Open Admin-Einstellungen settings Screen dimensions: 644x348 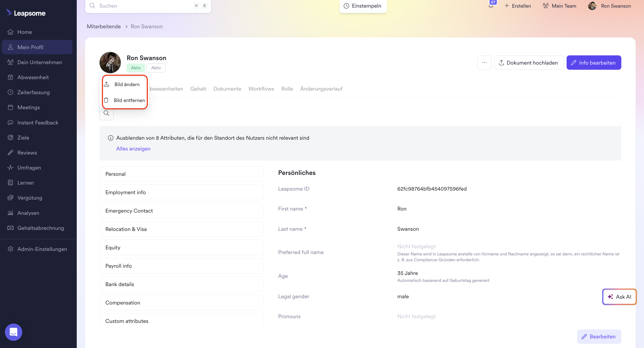coord(42,249)
